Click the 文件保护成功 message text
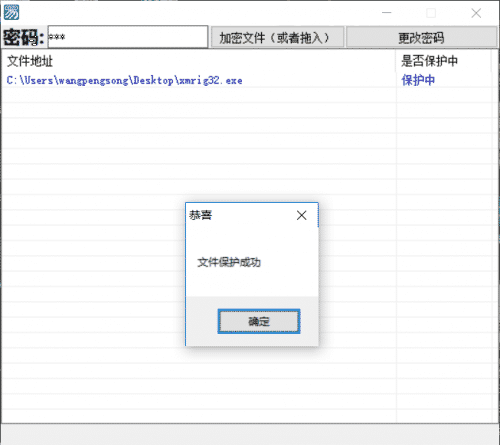Screen dimensions: 500x445 pyautogui.click(x=229, y=262)
